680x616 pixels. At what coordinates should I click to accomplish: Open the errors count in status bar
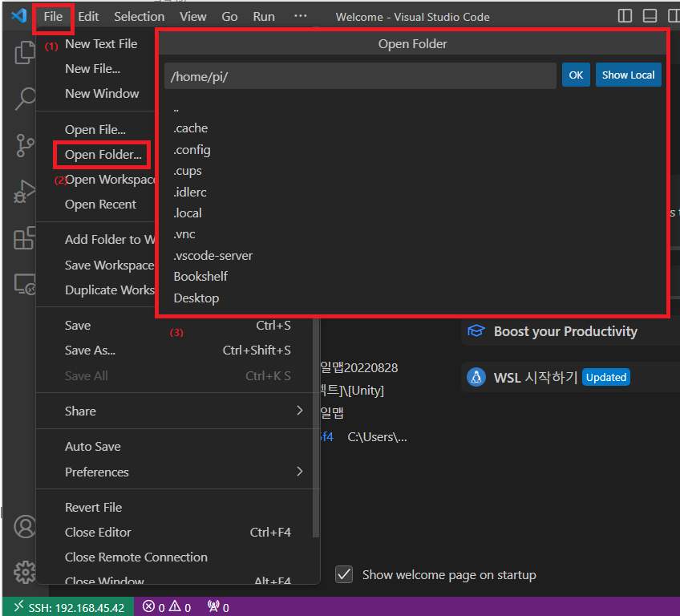pos(154,607)
